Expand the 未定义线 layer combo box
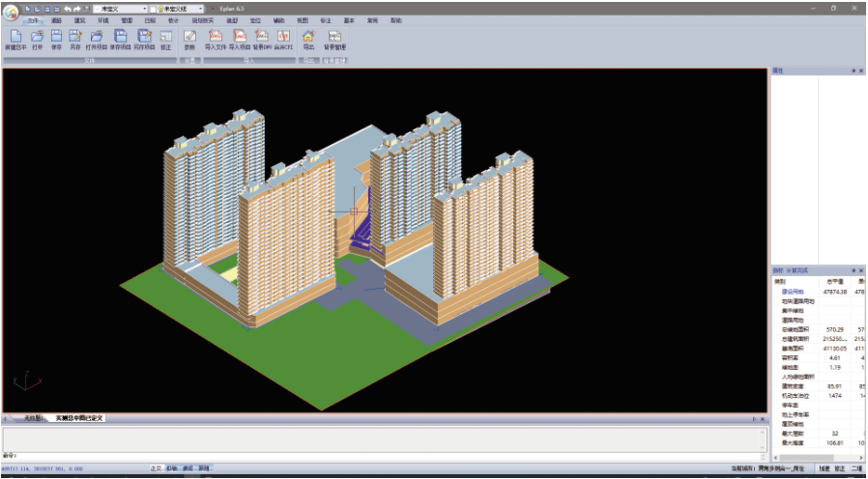 pyautogui.click(x=199, y=8)
